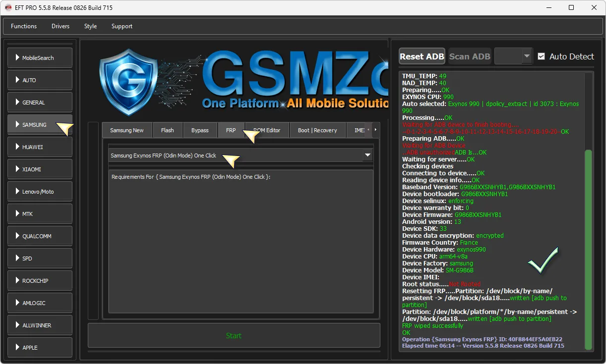Click the 'Device data encryption: encrypted' log line
Viewport: 606px width, 364px height.
click(x=453, y=236)
